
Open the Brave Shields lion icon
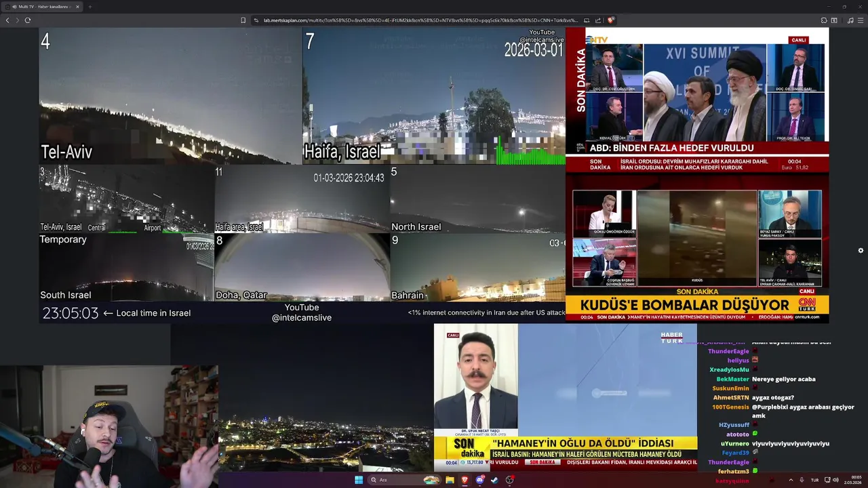coord(610,20)
